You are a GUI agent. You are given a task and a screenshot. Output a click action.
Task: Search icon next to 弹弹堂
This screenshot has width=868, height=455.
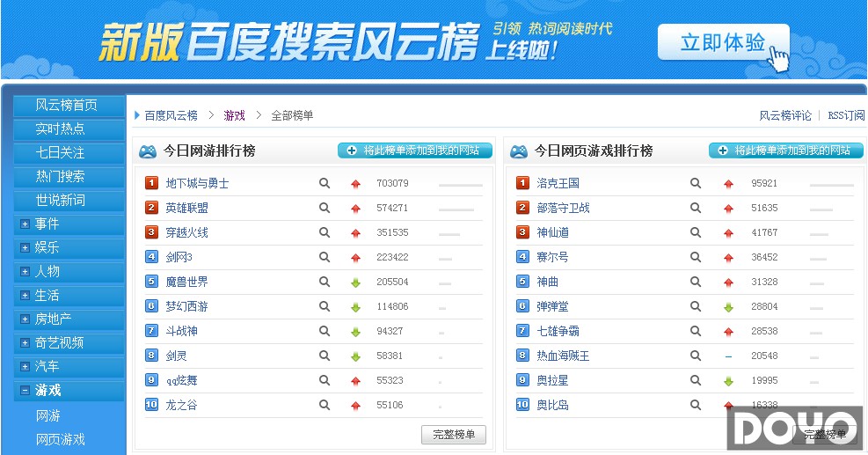pyautogui.click(x=696, y=306)
